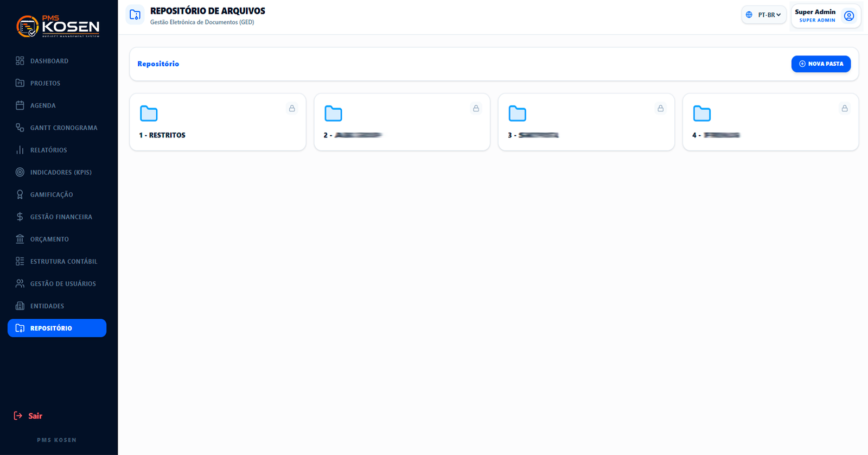Image resolution: width=868 pixels, height=455 pixels.
Task: Click the blue folder icon of 1 - RESTRITOS
Action: pos(149,113)
